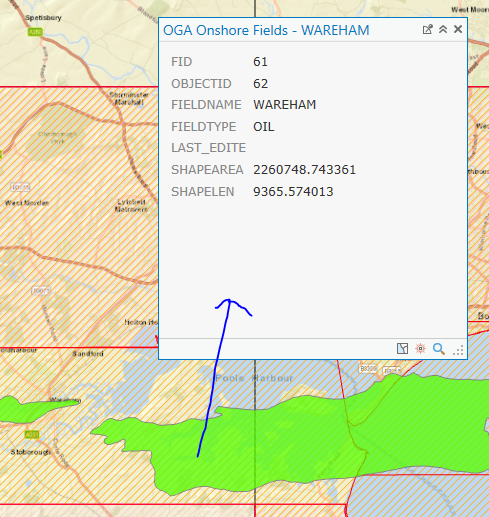Flash the feature on the map
The image size is (489, 517).
(x=421, y=349)
